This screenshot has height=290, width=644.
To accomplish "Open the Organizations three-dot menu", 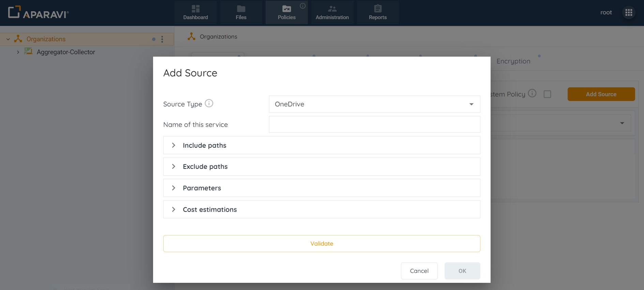I will (x=162, y=39).
